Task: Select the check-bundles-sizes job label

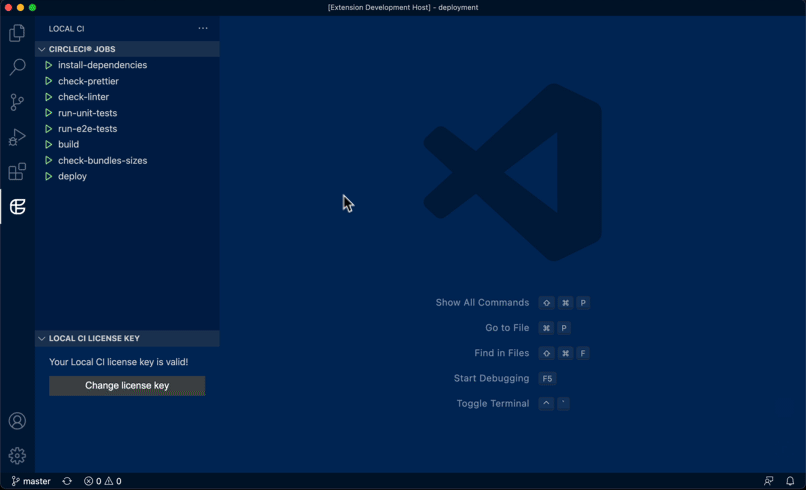Action: pos(102,160)
